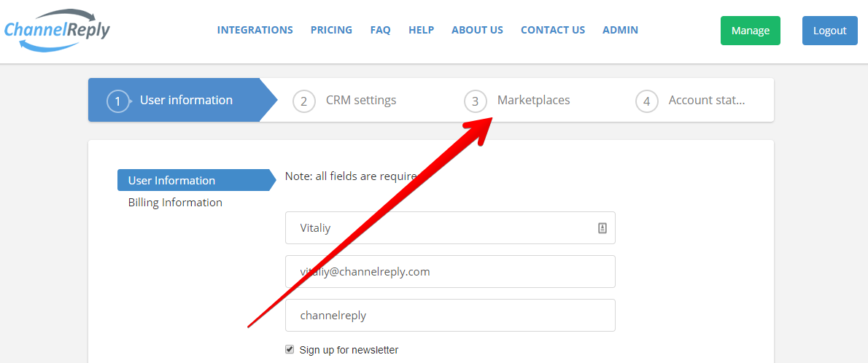Select Billing Information in sidebar
The image size is (868, 363).
tap(175, 203)
